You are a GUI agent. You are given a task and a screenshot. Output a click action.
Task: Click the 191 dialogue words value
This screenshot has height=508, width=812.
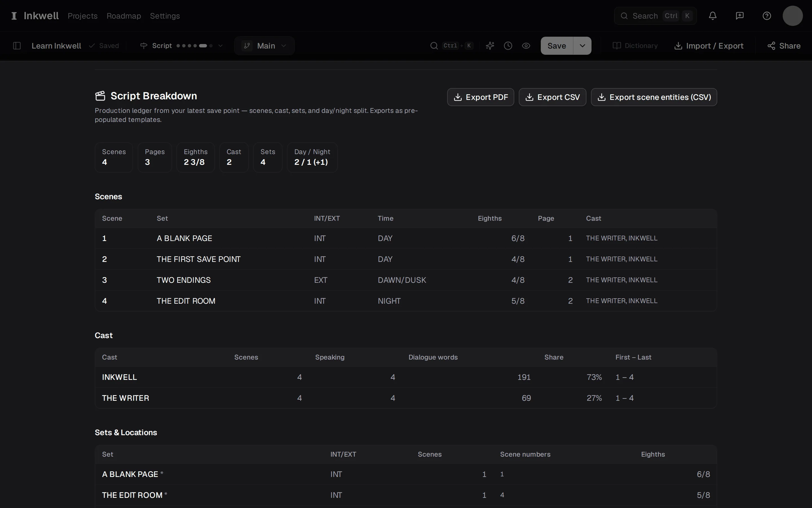pyautogui.click(x=524, y=377)
